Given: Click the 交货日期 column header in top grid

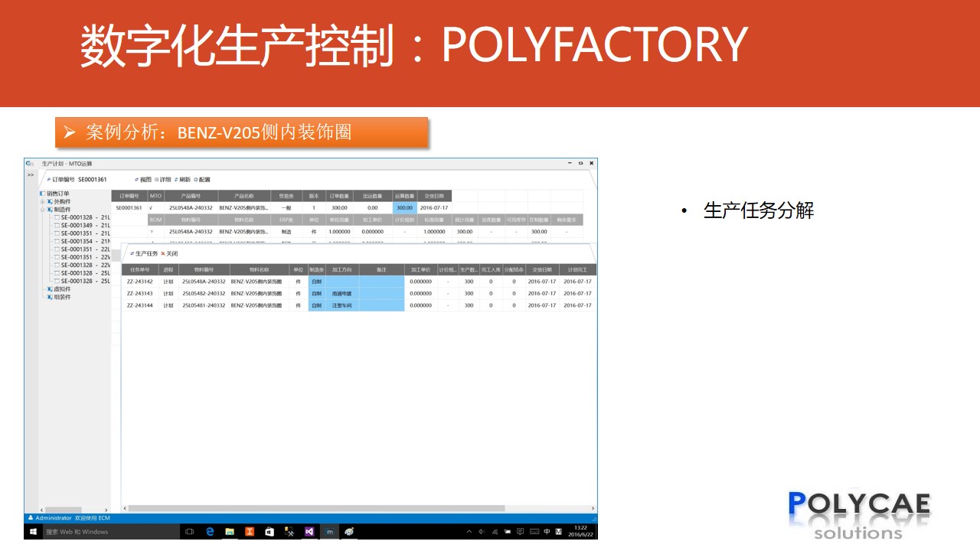Looking at the screenshot, I should click(434, 196).
